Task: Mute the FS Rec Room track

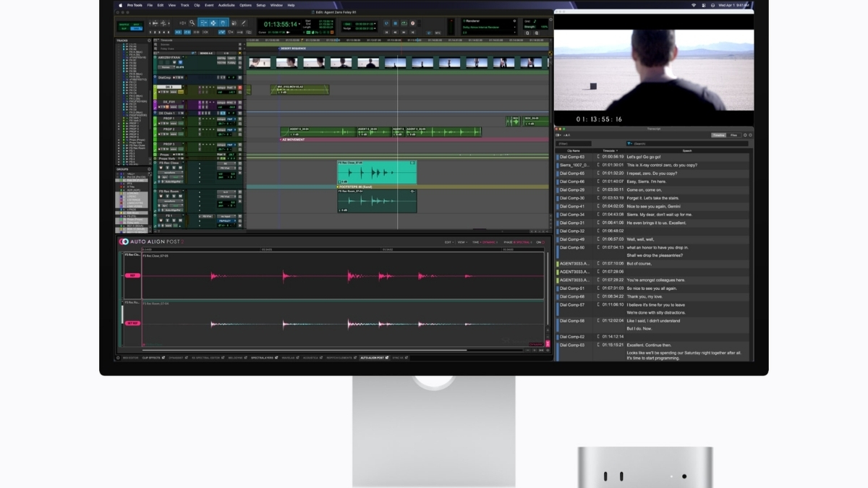Action: click(x=180, y=196)
